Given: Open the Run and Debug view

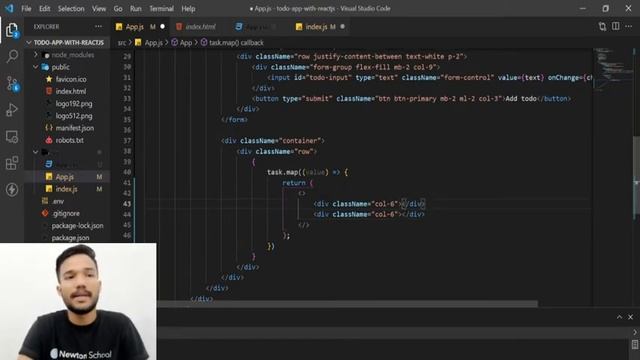Looking at the screenshot, I should pyautogui.click(x=12, y=110).
